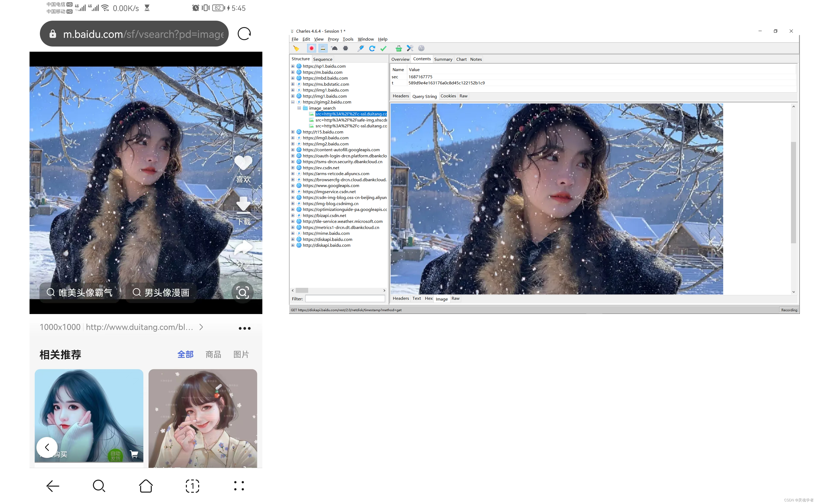The height and width of the screenshot is (504, 817).
Task: Switch to the Sequence tab
Action: click(323, 59)
